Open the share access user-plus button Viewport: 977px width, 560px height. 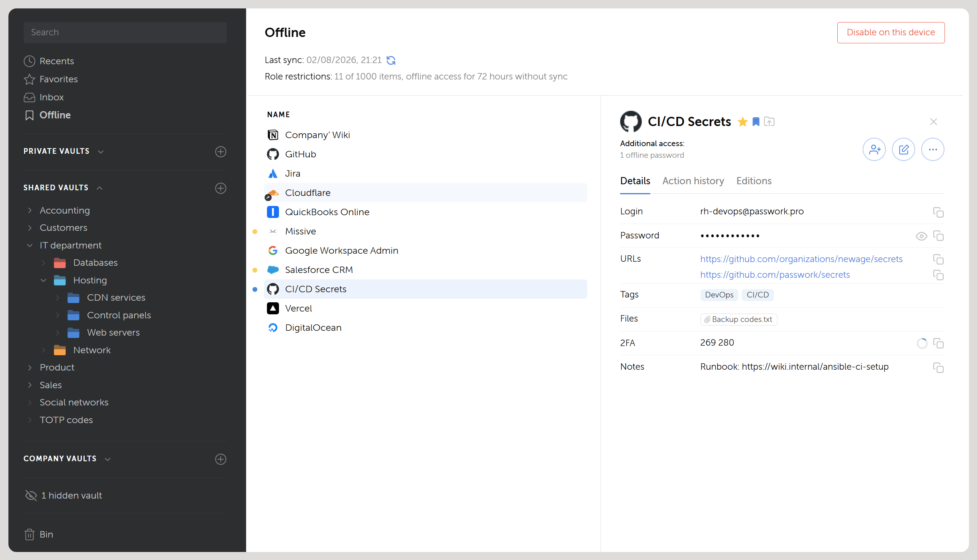(874, 150)
